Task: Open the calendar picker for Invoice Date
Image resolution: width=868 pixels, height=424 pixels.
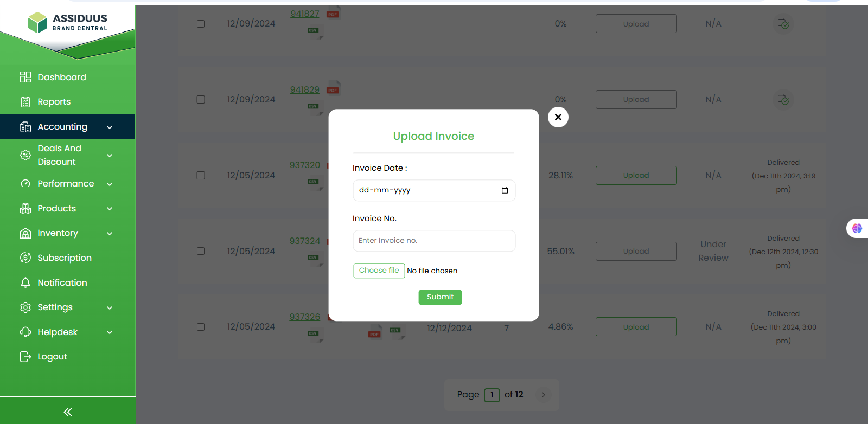Action: tap(505, 190)
